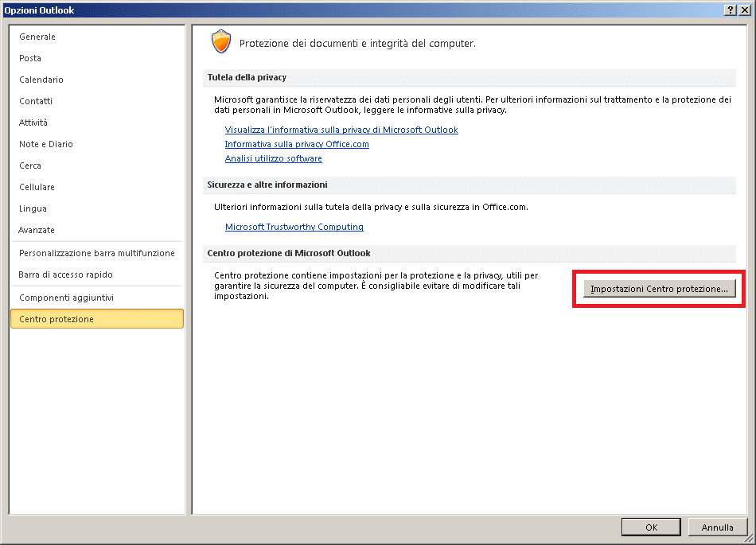The image size is (756, 545).
Task: Open Impostazioni Centro protezione button
Action: point(659,289)
